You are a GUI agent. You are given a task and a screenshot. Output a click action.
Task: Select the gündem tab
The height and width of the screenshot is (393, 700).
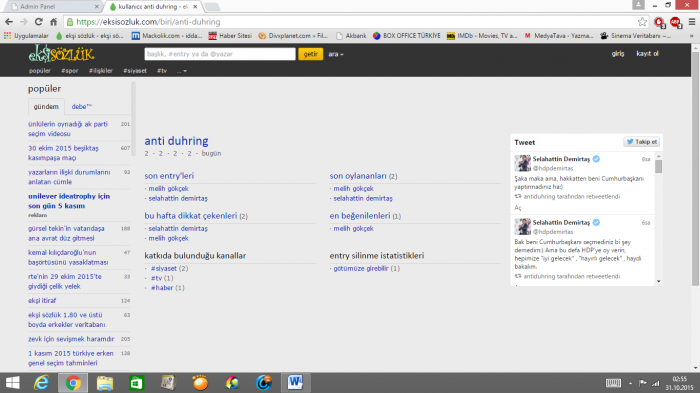tap(46, 107)
